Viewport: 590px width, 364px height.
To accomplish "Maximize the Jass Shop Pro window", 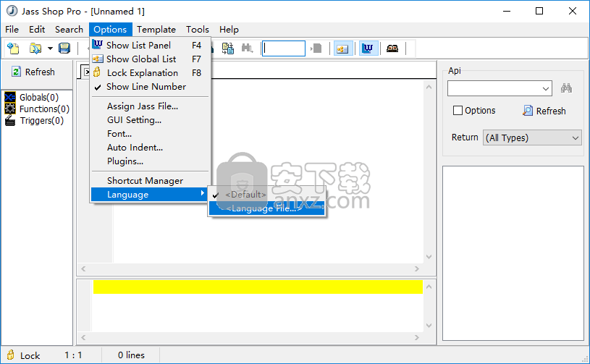I will pyautogui.click(x=539, y=11).
